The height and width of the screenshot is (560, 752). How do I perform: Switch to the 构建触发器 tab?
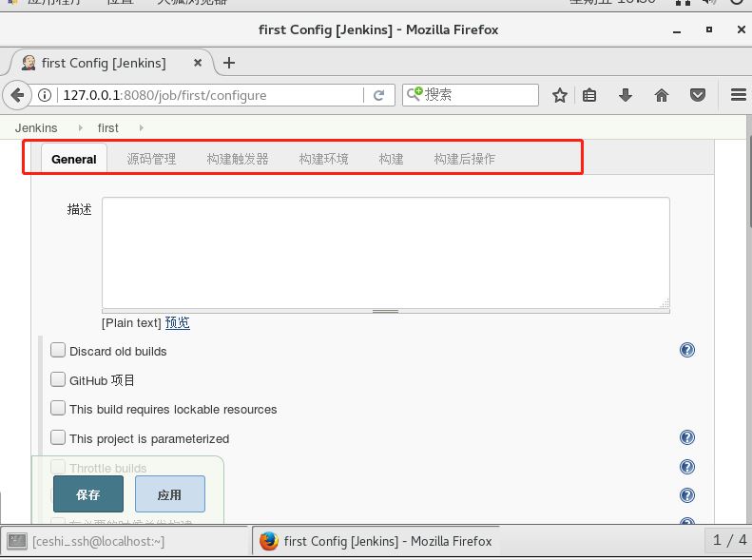(238, 159)
